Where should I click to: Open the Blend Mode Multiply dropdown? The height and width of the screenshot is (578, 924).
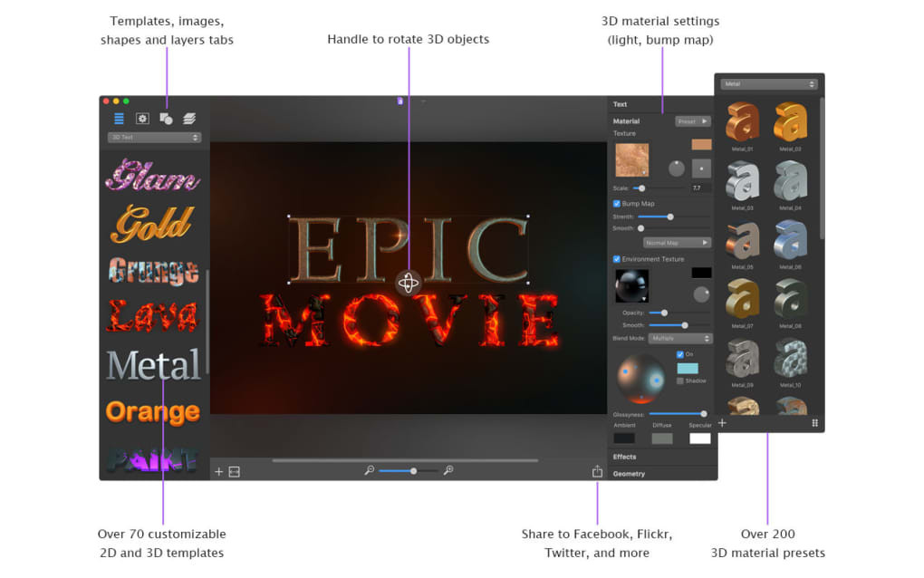pyautogui.click(x=680, y=338)
